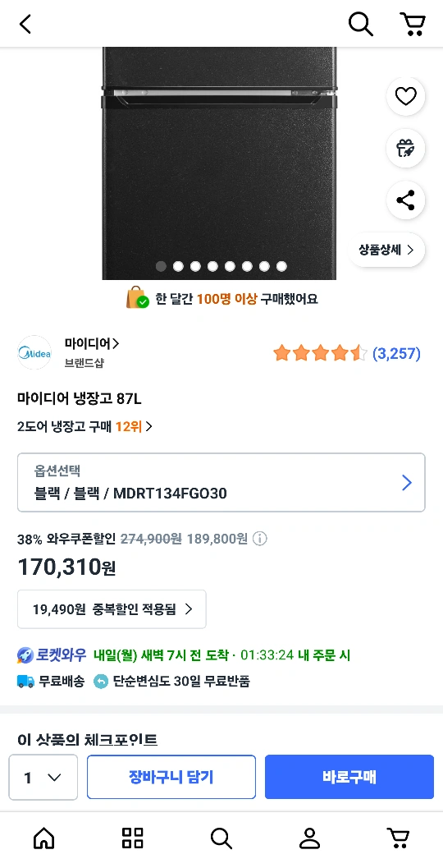Image resolution: width=443 pixels, height=868 pixels.
Task: Tap 바로구매 buy now button
Action: click(349, 777)
